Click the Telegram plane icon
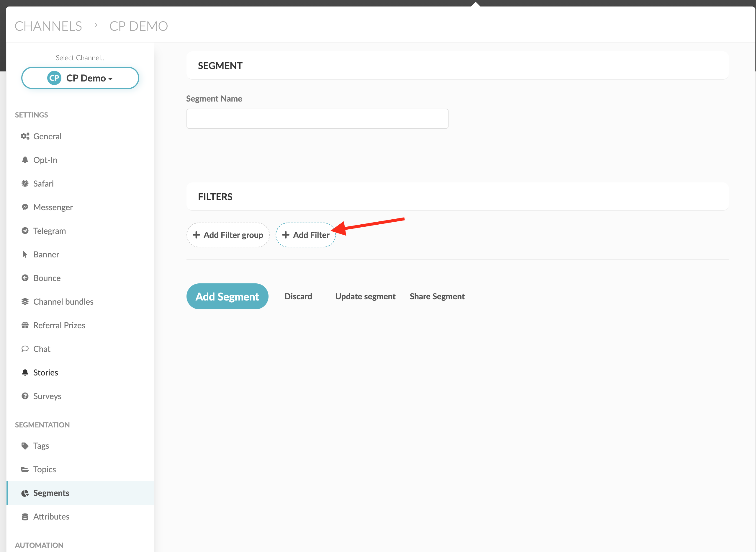Screen dimensions: 756x552 coord(25,231)
